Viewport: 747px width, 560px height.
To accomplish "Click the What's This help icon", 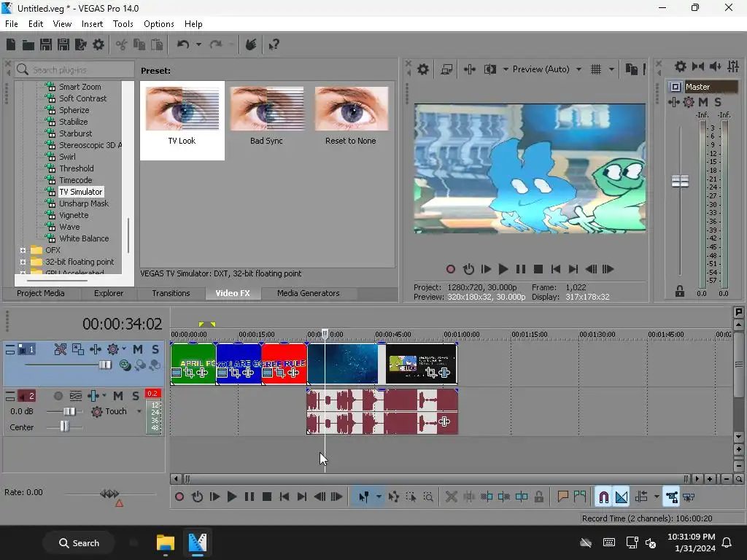I will pyautogui.click(x=274, y=44).
